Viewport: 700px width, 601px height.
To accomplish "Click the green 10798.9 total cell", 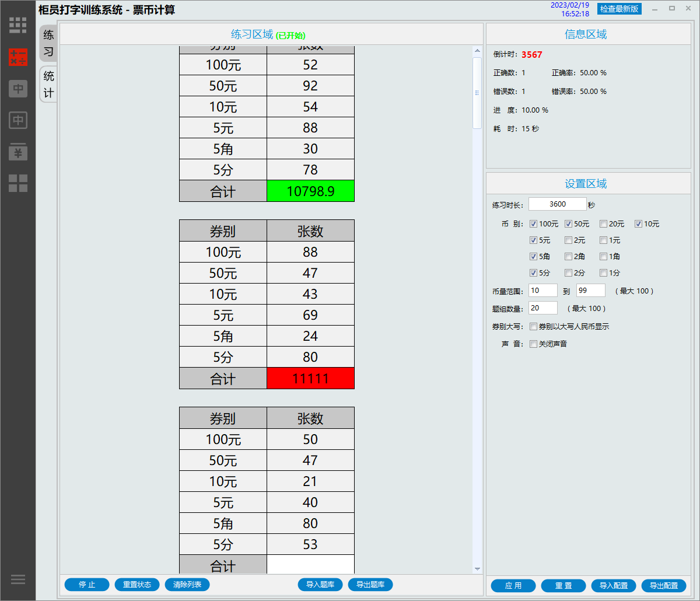I will tap(310, 191).
